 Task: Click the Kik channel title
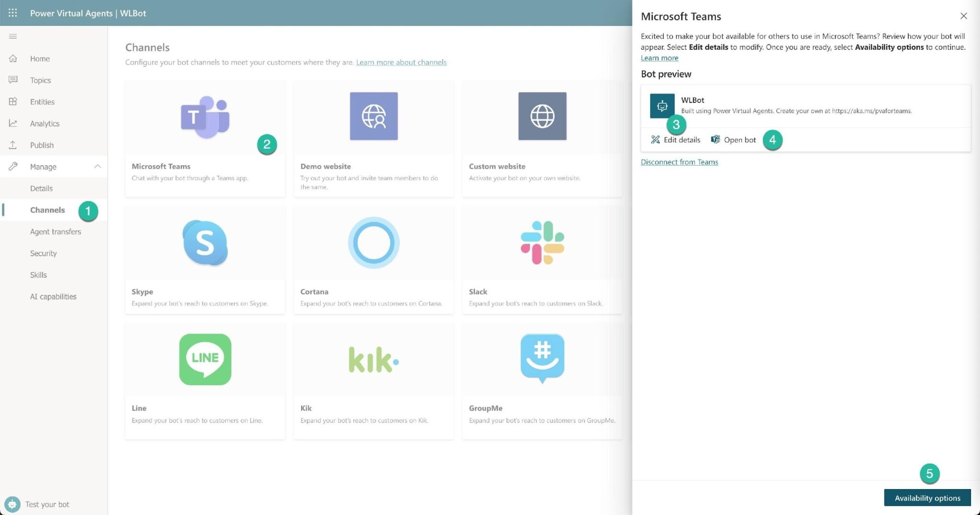pos(306,408)
